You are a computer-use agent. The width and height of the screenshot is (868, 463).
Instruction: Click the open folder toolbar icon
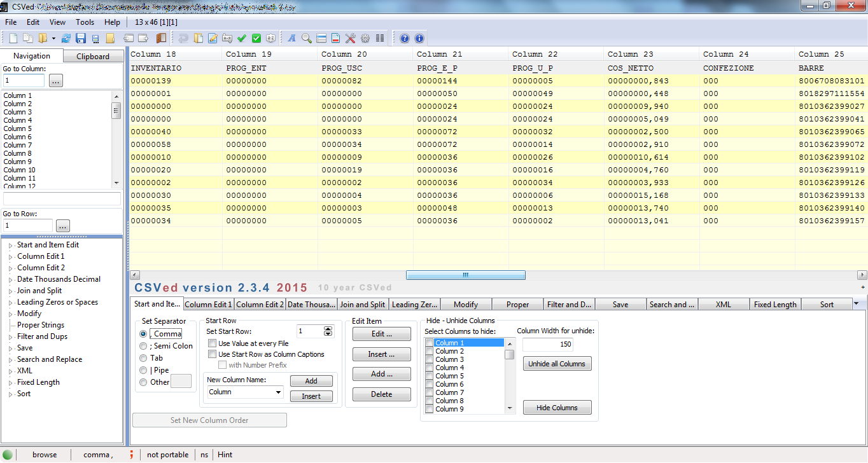43,38
